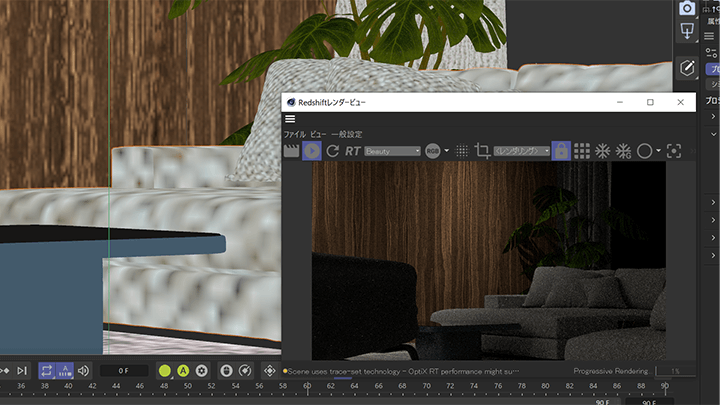
Task: Click the Redshift hamburger menu icon
Action: 290,119
